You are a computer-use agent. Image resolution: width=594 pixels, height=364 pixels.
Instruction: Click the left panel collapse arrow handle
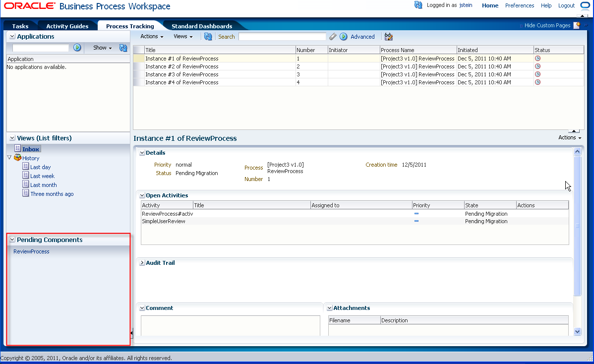tap(131, 333)
